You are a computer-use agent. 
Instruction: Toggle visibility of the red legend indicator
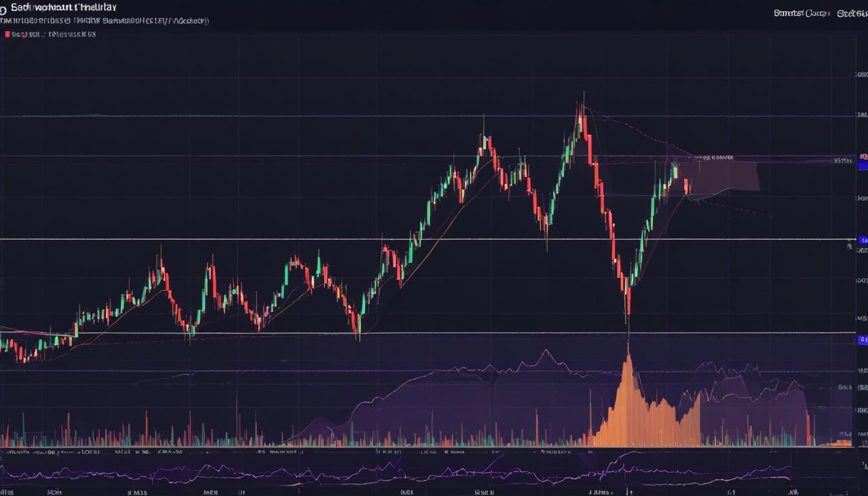6,34
